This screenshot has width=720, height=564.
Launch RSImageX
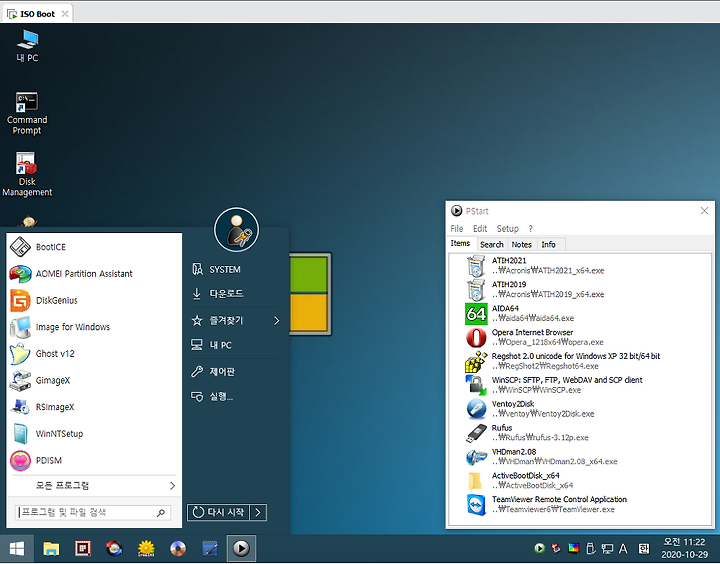tap(94, 407)
